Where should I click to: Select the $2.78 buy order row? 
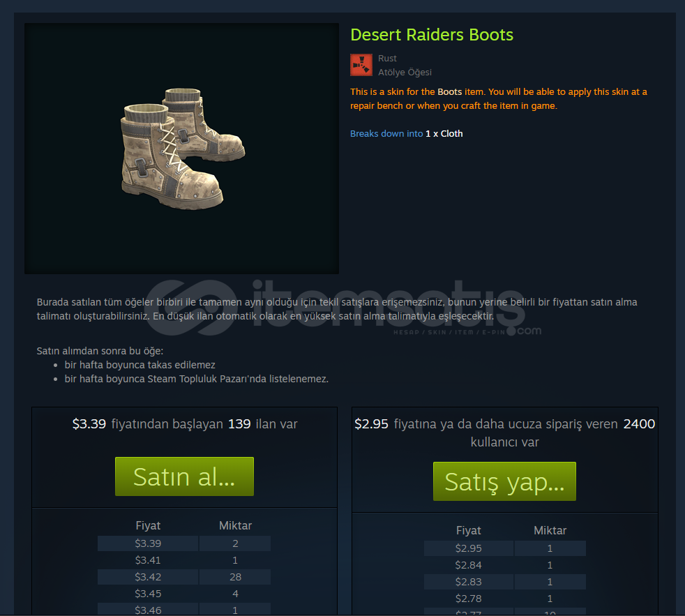tap(504, 598)
